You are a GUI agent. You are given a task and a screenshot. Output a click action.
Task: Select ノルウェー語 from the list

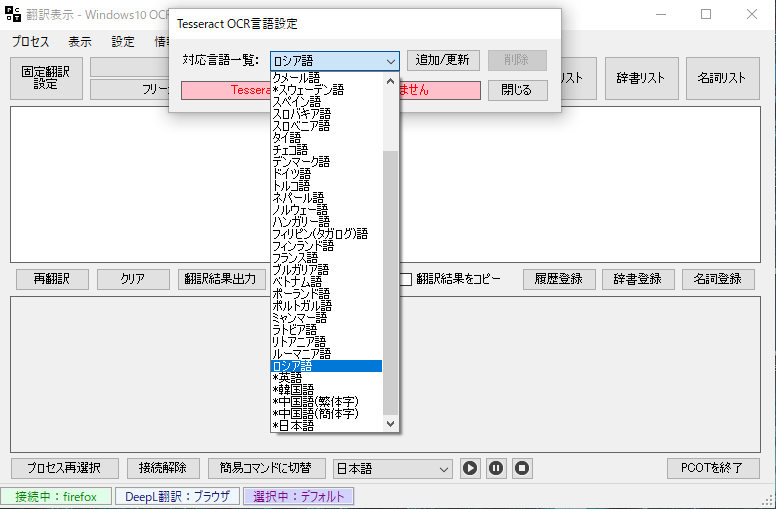coord(327,209)
